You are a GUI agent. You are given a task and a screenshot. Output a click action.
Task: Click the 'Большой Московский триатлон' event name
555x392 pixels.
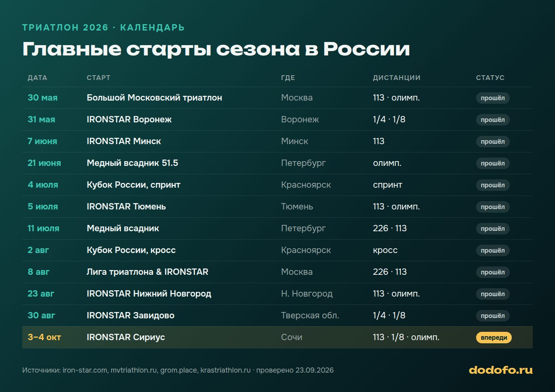pos(154,98)
